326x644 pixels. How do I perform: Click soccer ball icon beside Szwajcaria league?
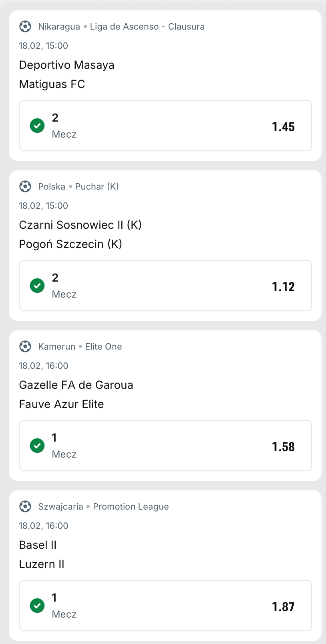click(x=25, y=506)
